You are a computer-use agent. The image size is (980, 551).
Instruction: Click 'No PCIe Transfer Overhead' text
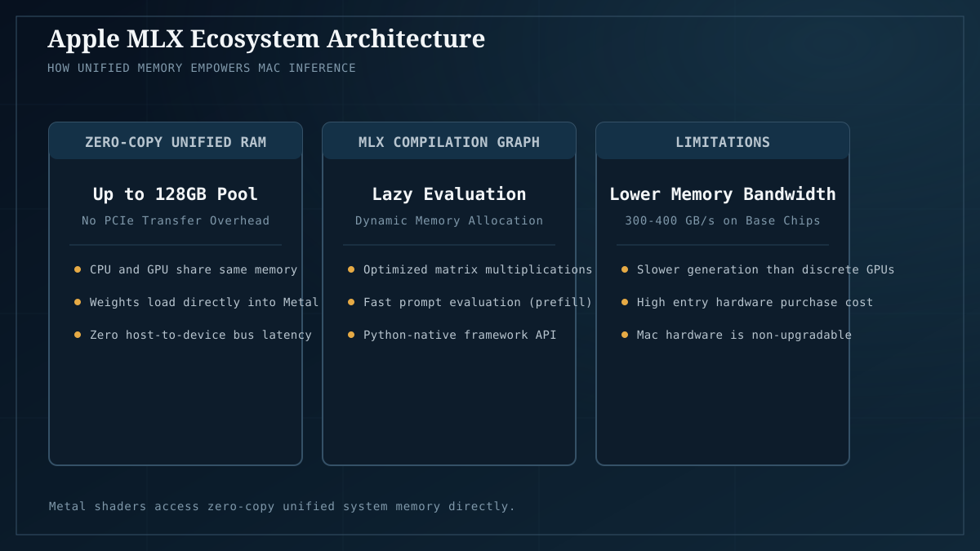(x=176, y=220)
